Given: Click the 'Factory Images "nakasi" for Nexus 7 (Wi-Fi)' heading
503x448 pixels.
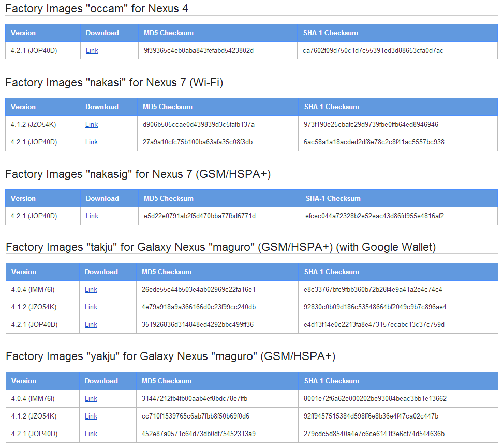Looking at the screenshot, I should 114,82.
